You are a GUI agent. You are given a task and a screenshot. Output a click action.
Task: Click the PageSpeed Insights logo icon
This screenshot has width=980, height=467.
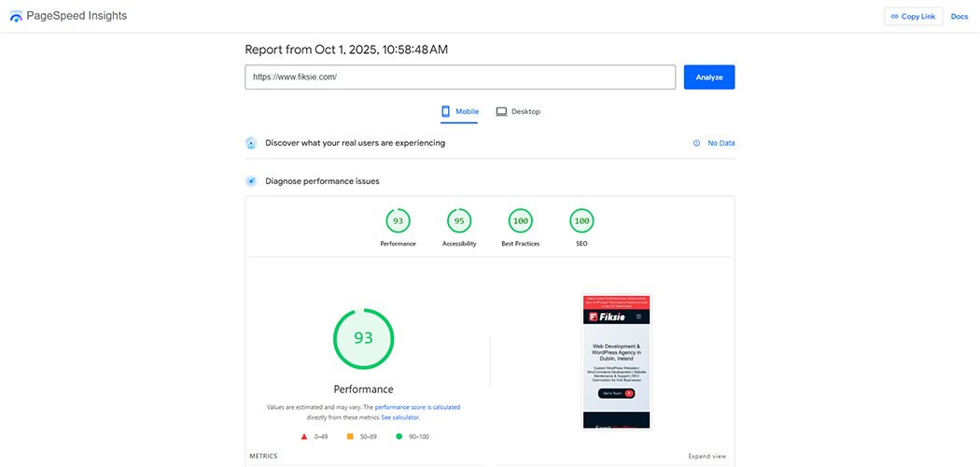(x=16, y=17)
